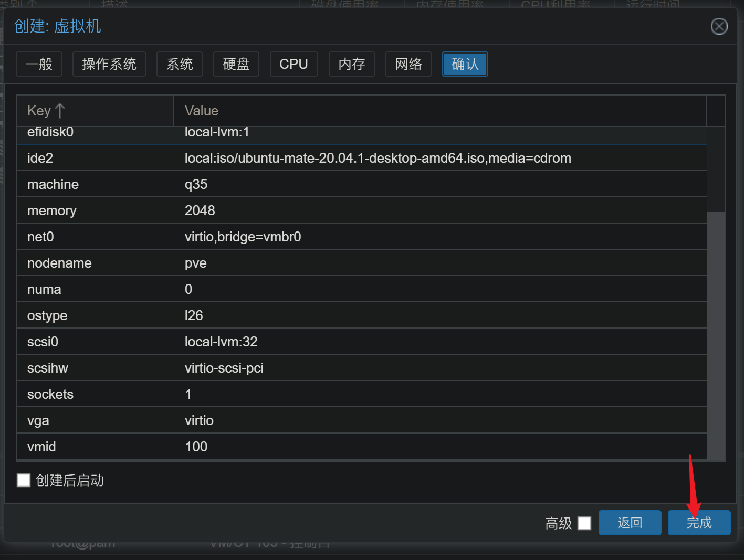Select the 硬盘 tab
This screenshot has width=744, height=560.
236,64
